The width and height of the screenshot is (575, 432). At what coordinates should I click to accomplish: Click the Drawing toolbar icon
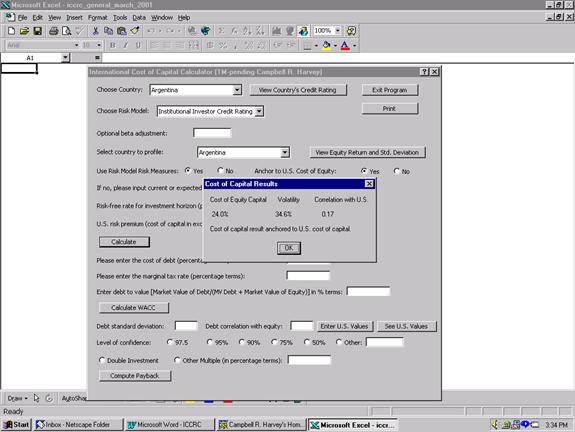point(303,31)
